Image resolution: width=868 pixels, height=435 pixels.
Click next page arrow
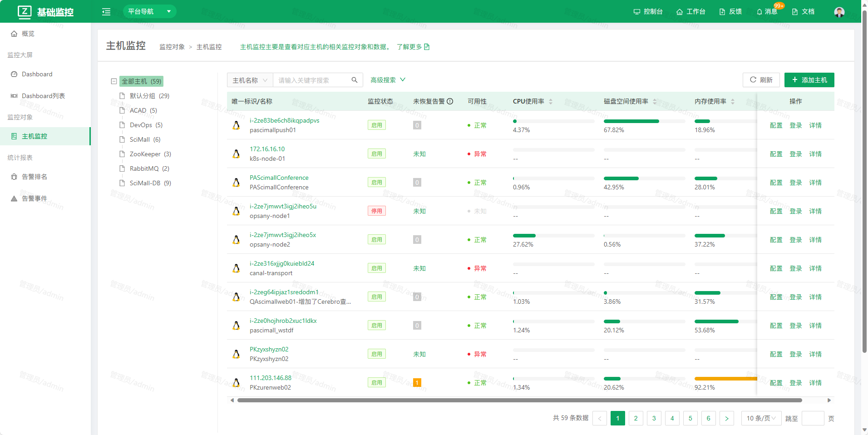(x=727, y=418)
